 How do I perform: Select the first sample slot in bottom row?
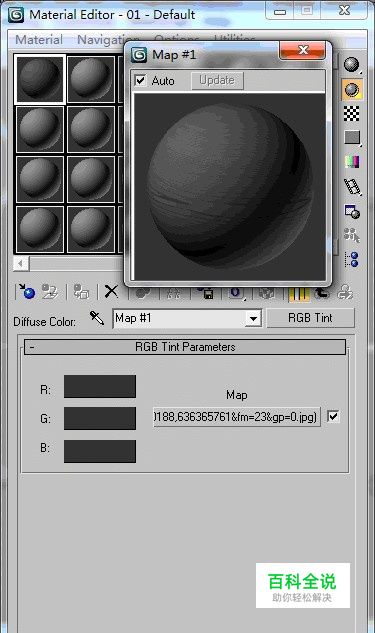pyautogui.click(x=40, y=229)
